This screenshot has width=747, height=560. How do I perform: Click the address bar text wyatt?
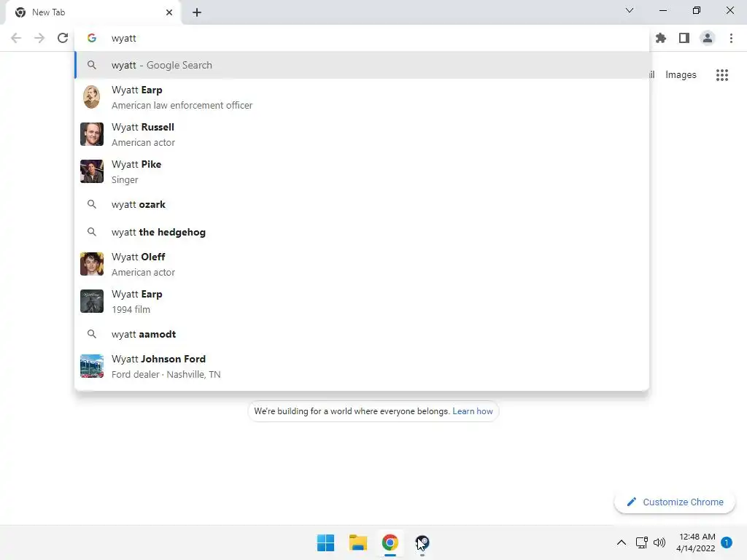pyautogui.click(x=124, y=38)
